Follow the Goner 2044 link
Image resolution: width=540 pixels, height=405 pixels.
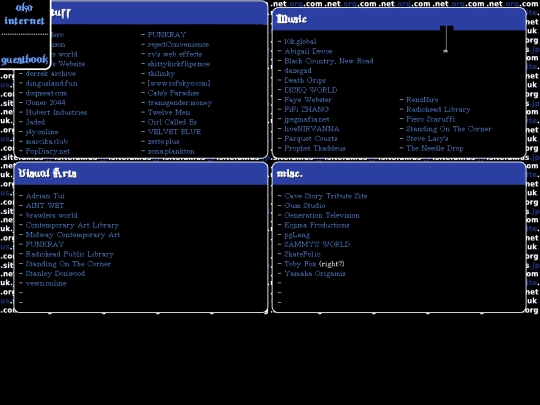click(x=45, y=103)
